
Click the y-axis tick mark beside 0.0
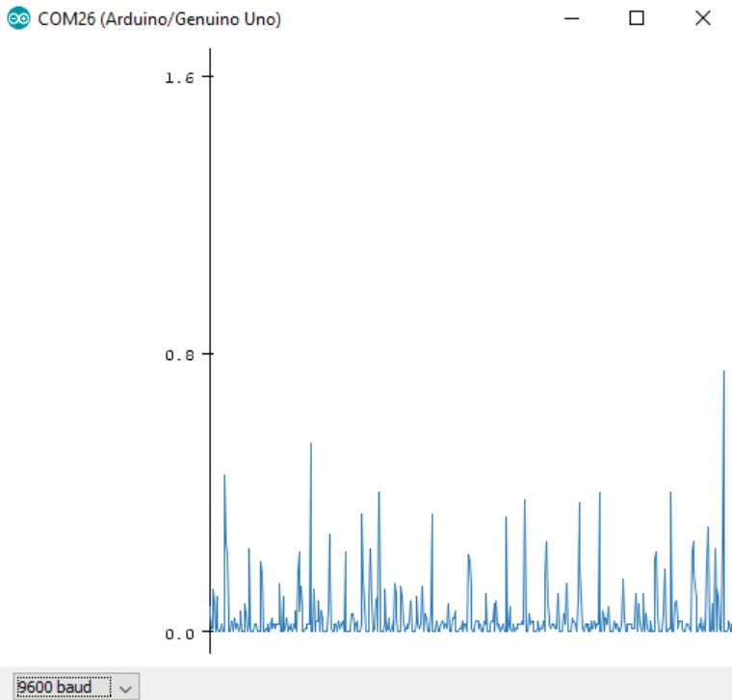click(x=205, y=633)
